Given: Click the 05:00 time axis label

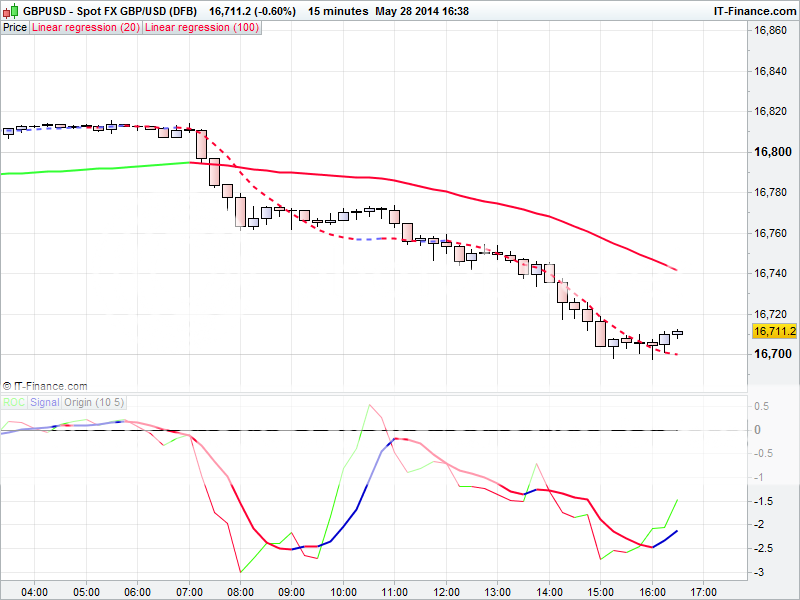Looking at the screenshot, I should 86,592.
